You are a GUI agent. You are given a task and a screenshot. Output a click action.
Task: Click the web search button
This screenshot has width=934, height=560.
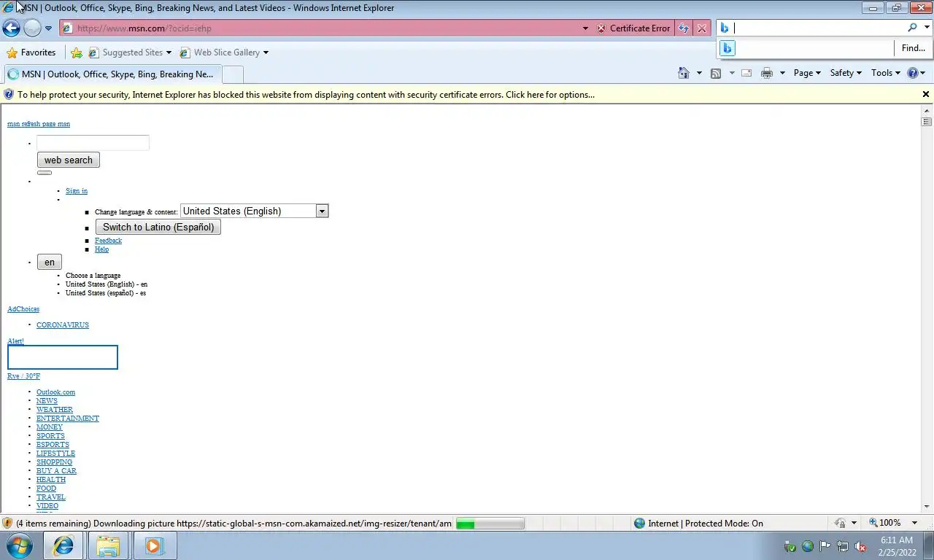point(69,160)
